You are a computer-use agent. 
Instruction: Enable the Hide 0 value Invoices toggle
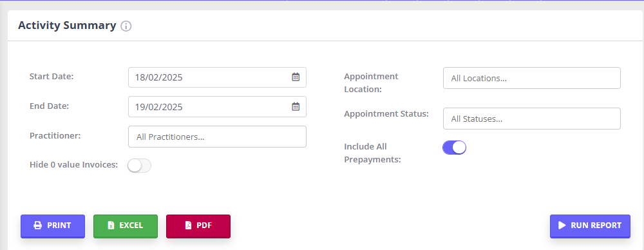(139, 166)
